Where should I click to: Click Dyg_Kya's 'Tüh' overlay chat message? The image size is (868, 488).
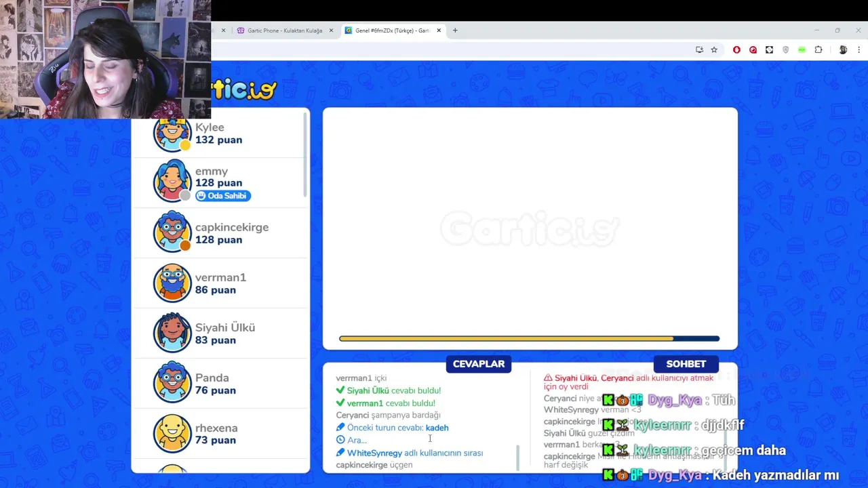669,401
